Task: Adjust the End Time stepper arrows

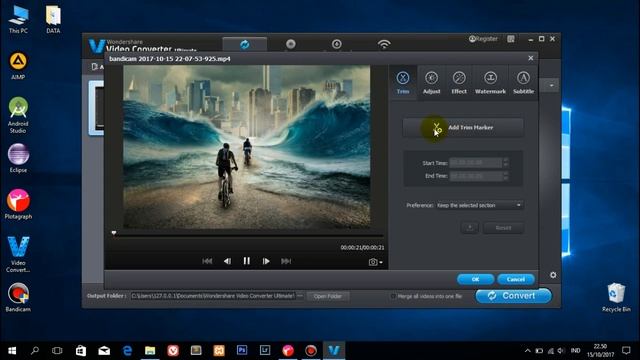Action: coord(506,176)
